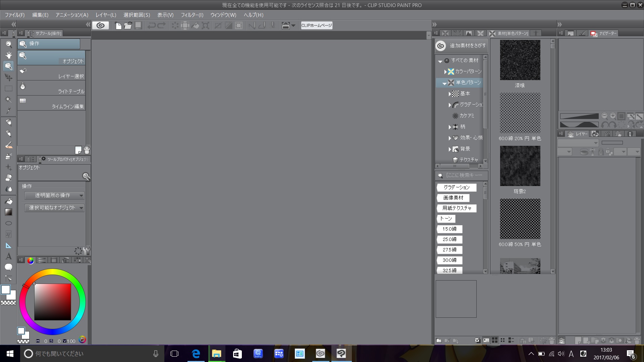The image size is (644, 362).
Task: Select the Text tool
Action: [9, 256]
